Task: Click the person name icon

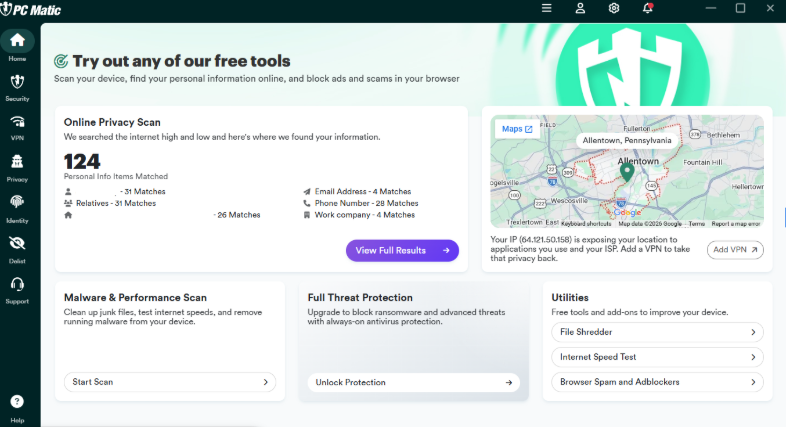Action: (68, 191)
